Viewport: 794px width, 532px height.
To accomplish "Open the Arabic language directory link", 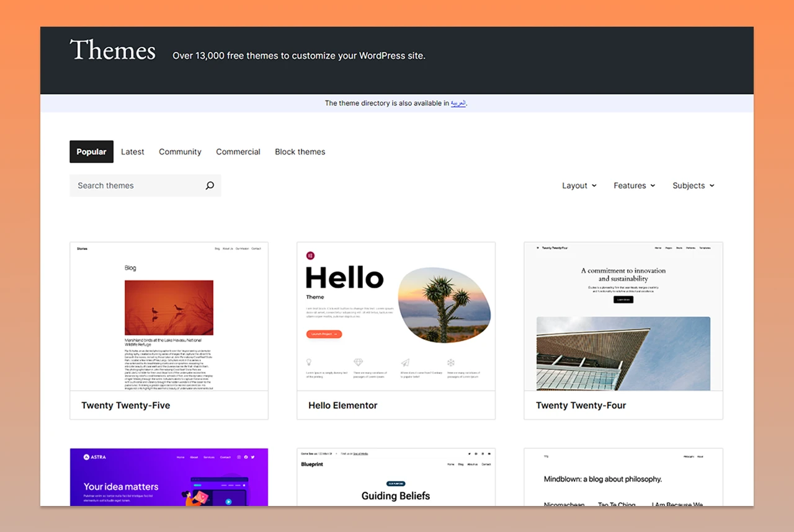I will pos(458,103).
